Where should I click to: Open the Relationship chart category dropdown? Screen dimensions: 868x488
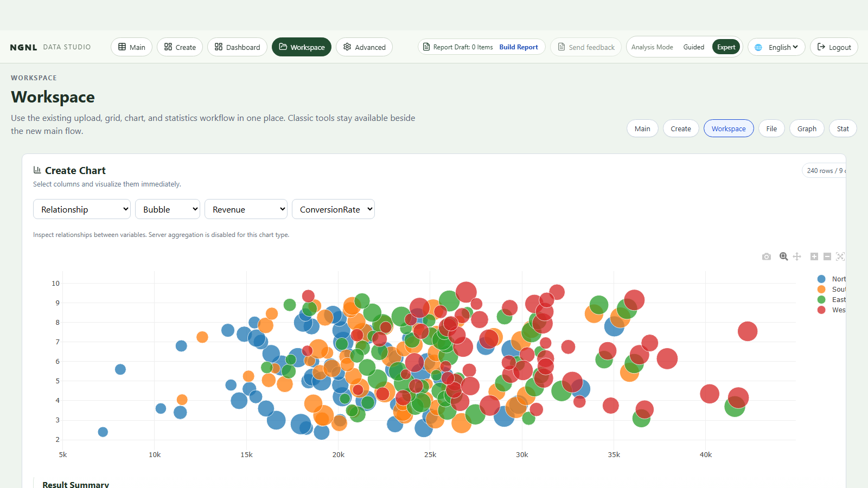pyautogui.click(x=82, y=209)
